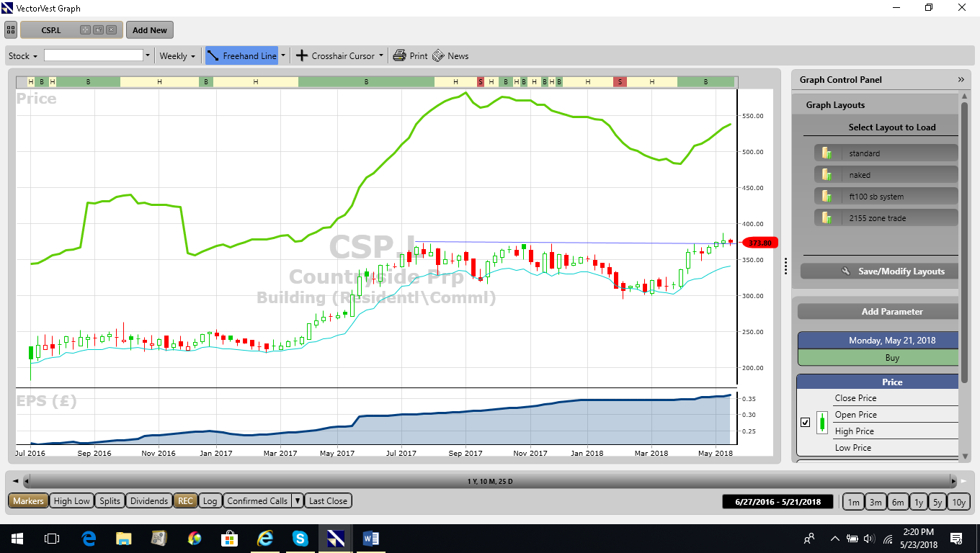Viewport: 980px width, 553px height.
Task: Toggle the Price candlestick checkbox
Action: pyautogui.click(x=806, y=422)
